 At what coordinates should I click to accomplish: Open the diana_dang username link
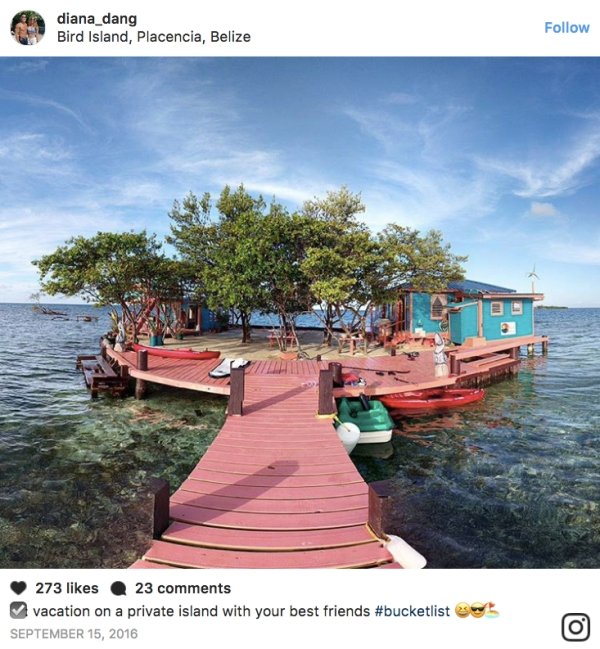[97, 19]
